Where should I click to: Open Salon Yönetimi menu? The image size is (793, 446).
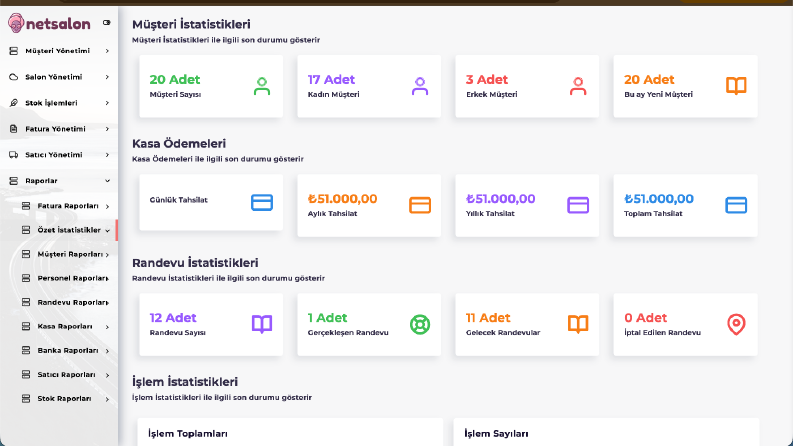pos(59,77)
